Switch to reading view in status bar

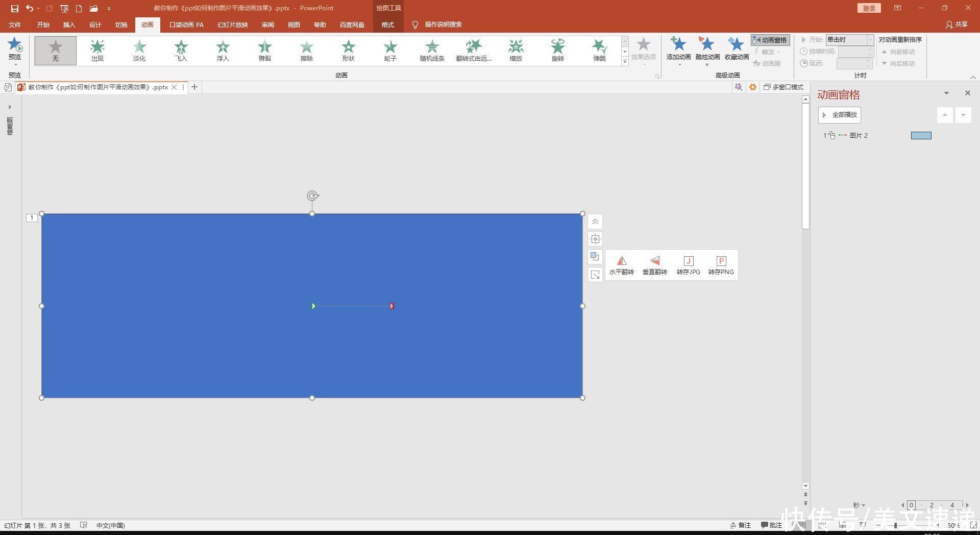click(x=843, y=525)
